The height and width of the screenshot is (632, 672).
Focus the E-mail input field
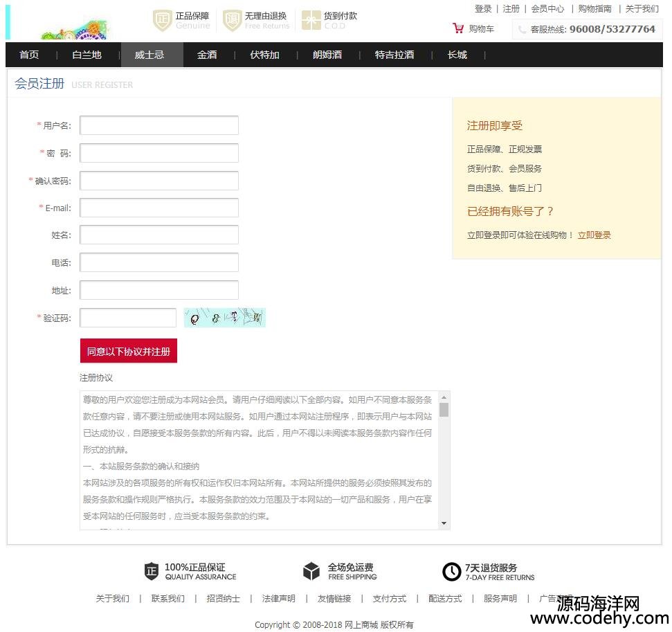pos(159,208)
